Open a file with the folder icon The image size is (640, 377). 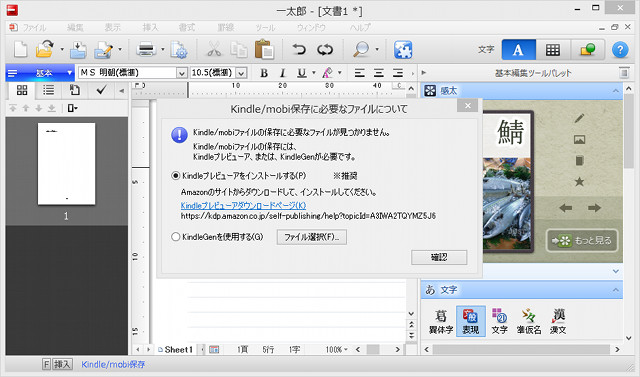click(x=45, y=49)
